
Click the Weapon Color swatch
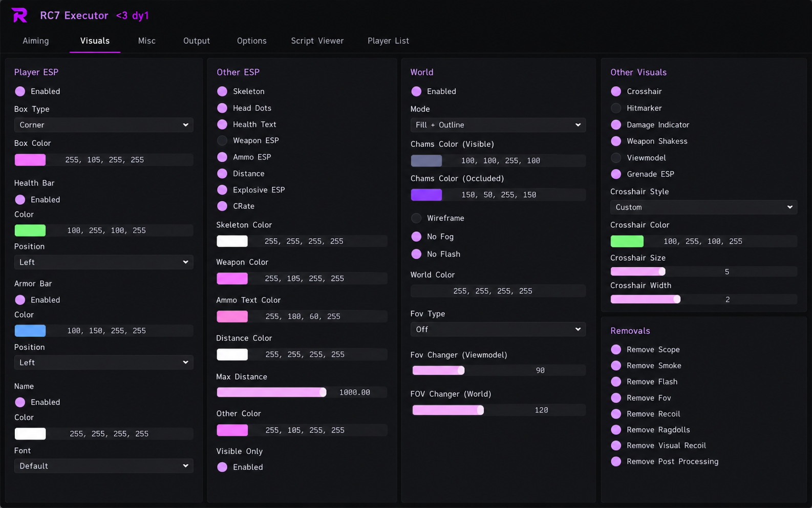click(232, 279)
